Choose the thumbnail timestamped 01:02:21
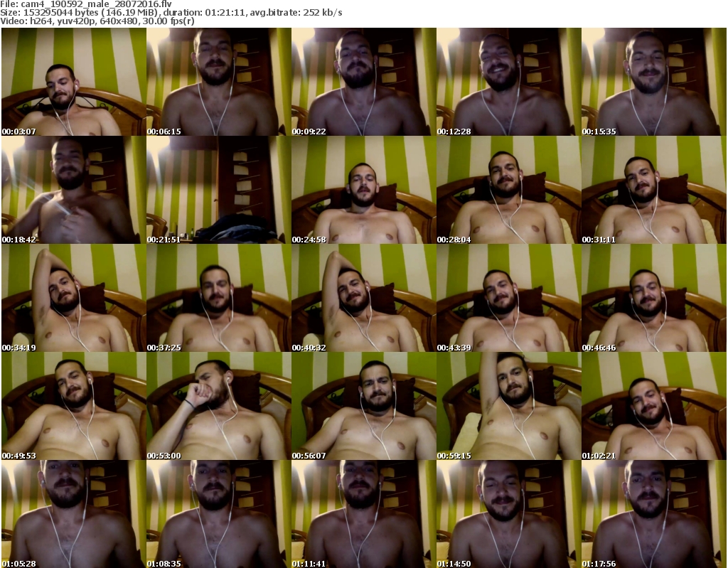The width and height of the screenshot is (728, 568). (654, 406)
